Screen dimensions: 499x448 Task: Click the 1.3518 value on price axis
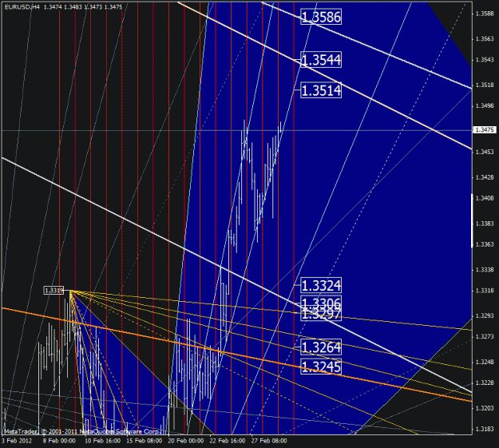(x=485, y=85)
